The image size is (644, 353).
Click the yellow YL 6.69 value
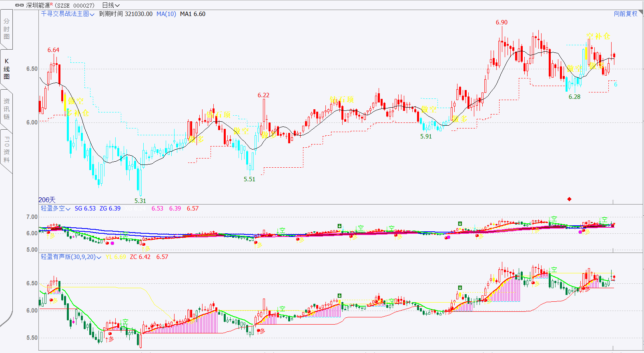pyautogui.click(x=116, y=257)
